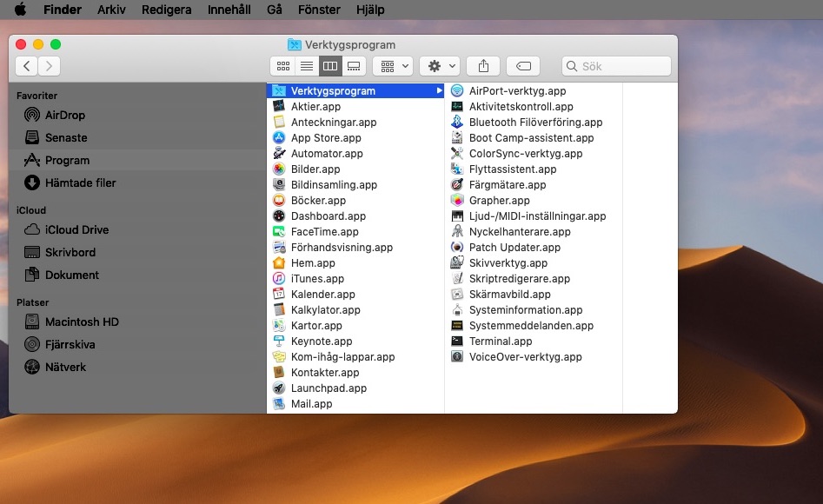The width and height of the screenshot is (823, 504).
Task: Select Aktier.app icon
Action: (279, 107)
